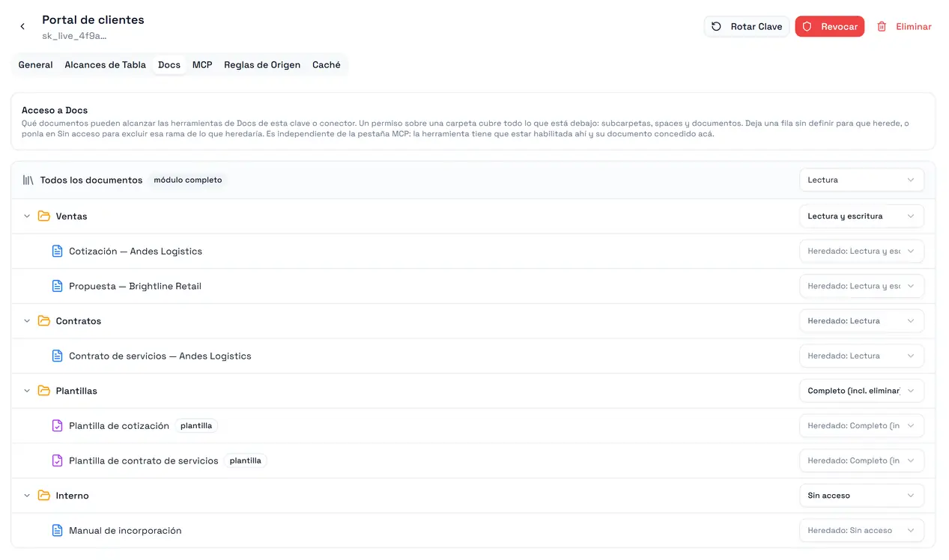Open the Alcances de Tabla tab
The width and height of the screenshot is (949, 560).
[x=106, y=65]
